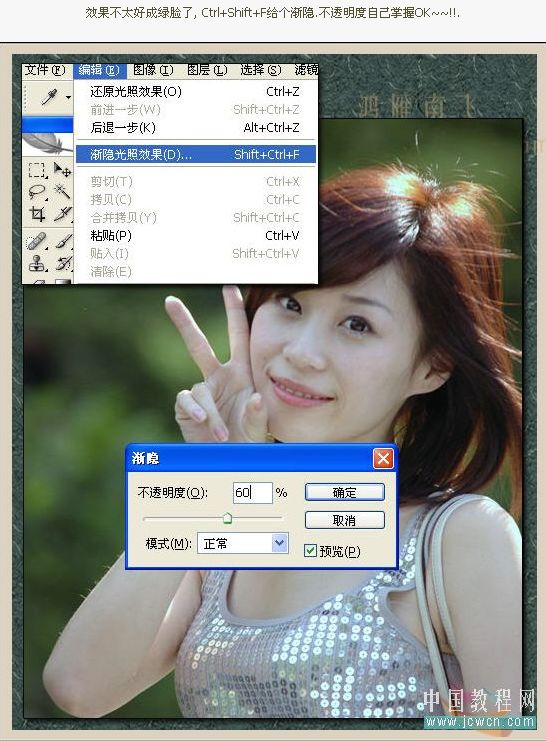The width and height of the screenshot is (546, 741).
Task: Confirm fade with the 确定 button
Action: pos(345,492)
